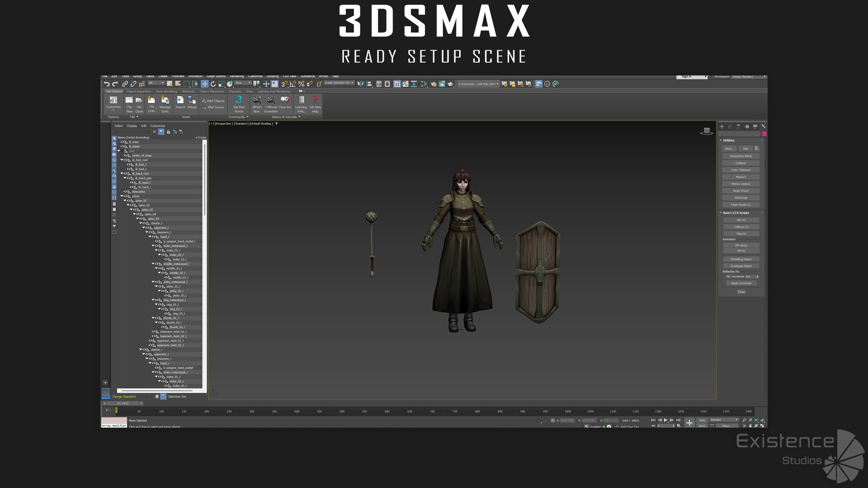Click the viewport ViewCube hat icon
The width and height of the screenshot is (868, 488).
707,131
